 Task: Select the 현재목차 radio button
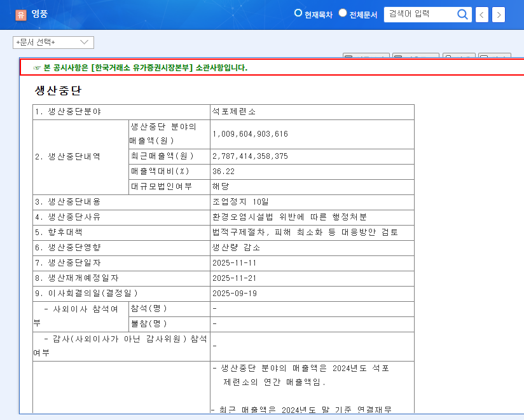click(298, 13)
